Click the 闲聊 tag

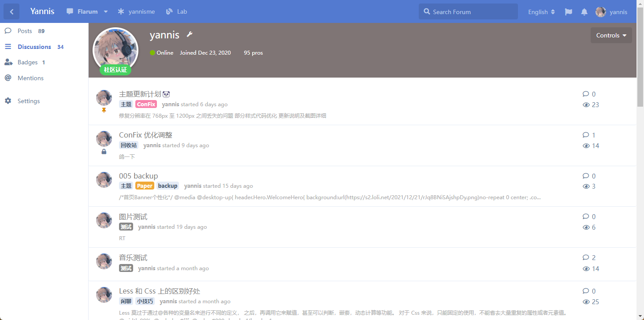(x=126, y=301)
